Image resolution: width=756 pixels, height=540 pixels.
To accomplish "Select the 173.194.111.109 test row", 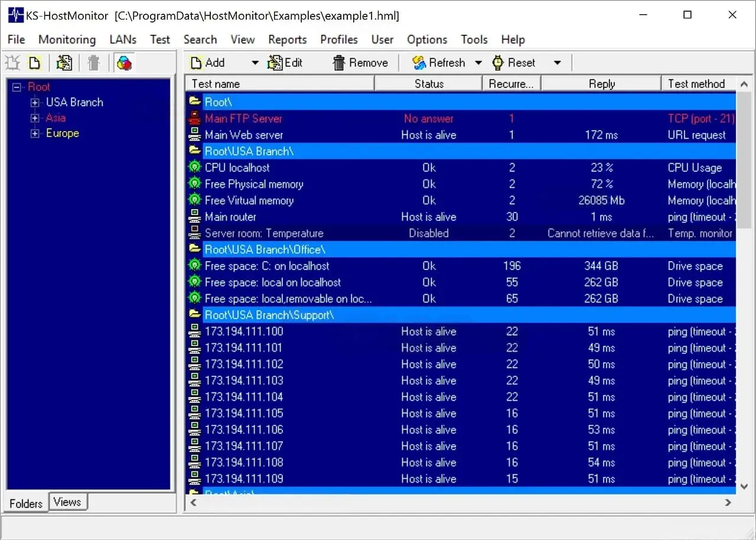I will (461, 479).
